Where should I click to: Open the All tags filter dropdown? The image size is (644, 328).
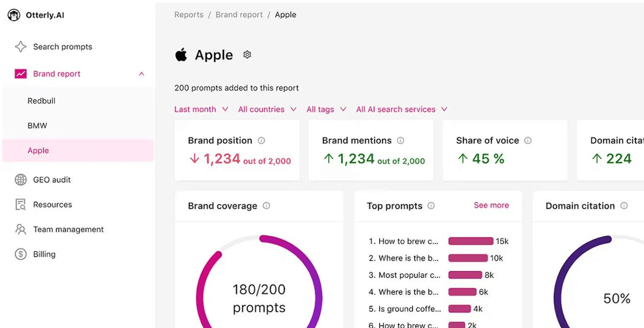click(x=326, y=109)
